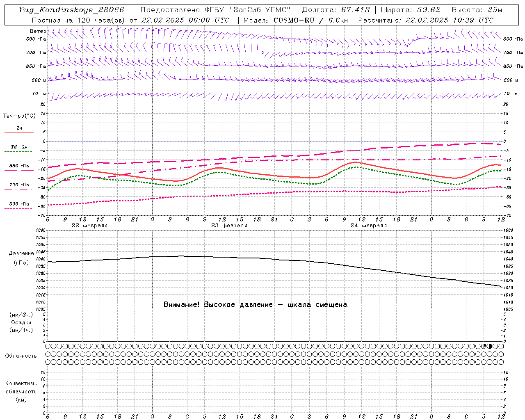Click the station title Yug_Kondinskoye_28066

tap(71, 10)
